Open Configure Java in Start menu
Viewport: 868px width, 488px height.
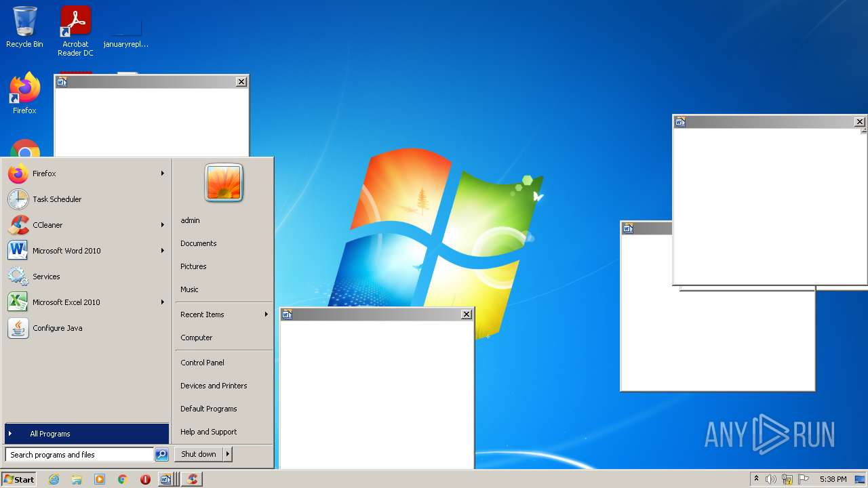[x=86, y=328]
